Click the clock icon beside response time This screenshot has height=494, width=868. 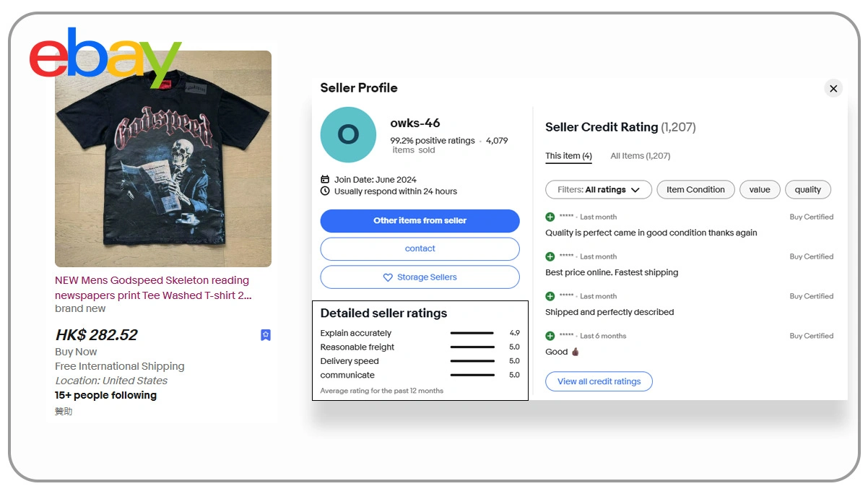click(x=325, y=191)
